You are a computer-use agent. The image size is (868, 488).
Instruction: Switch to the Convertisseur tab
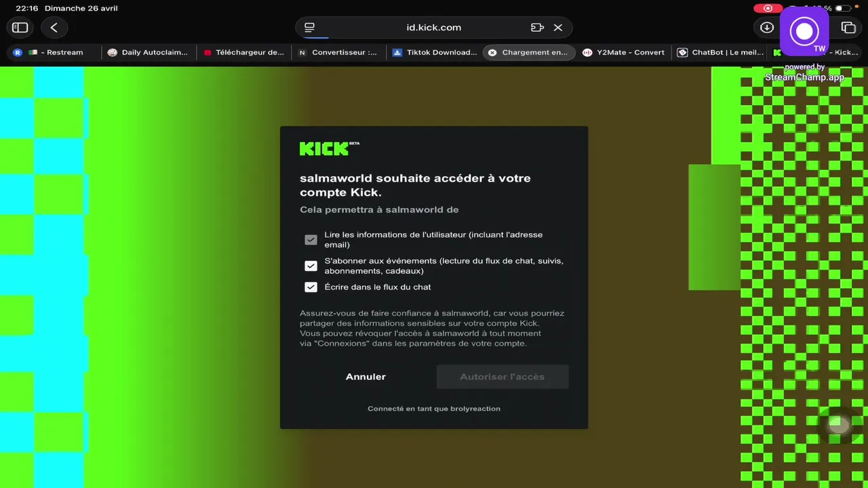[338, 52]
